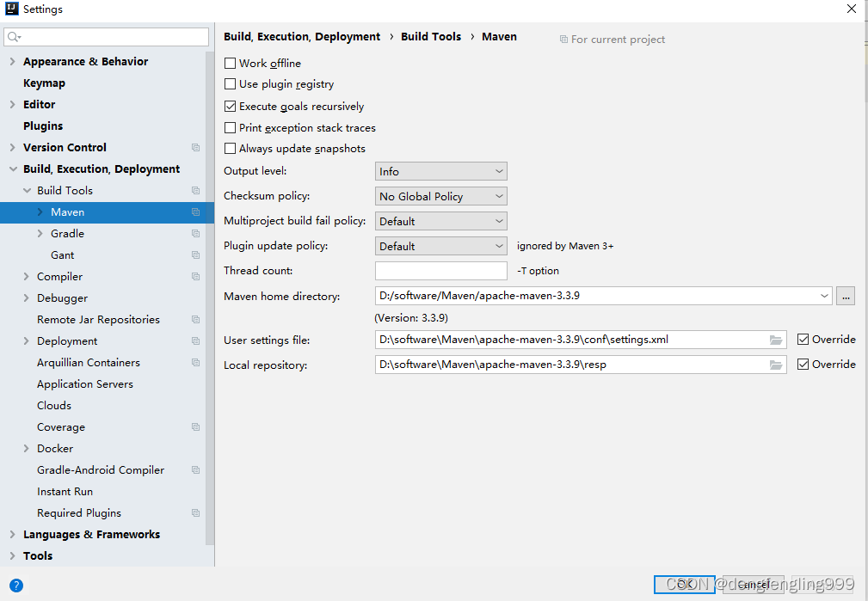Click the Cancel button

pyautogui.click(x=754, y=585)
